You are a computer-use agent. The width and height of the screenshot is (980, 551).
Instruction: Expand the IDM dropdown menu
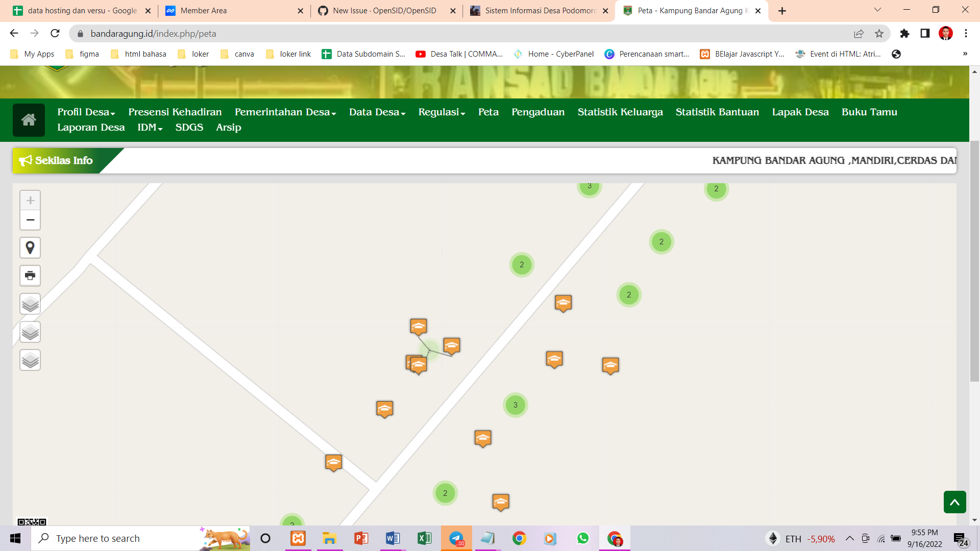tap(149, 128)
